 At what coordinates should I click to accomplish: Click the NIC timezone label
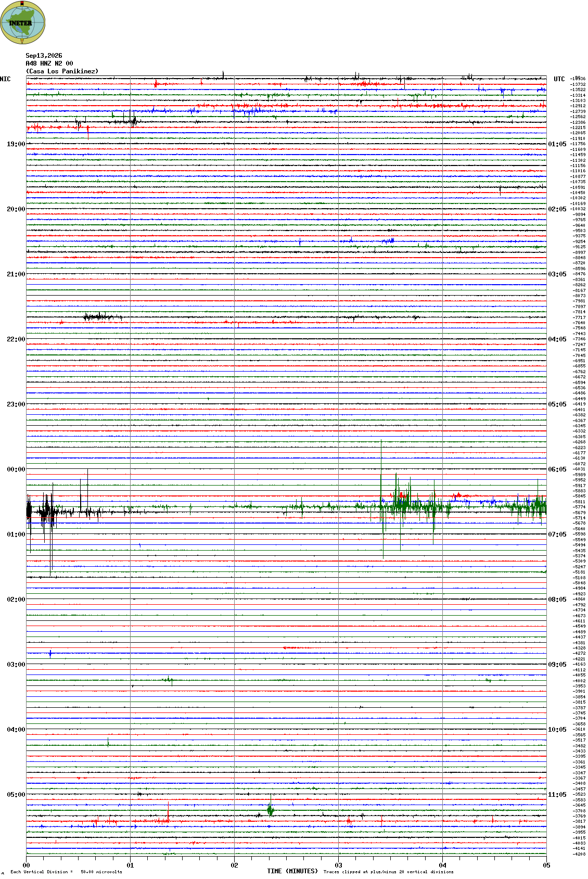tap(5, 79)
